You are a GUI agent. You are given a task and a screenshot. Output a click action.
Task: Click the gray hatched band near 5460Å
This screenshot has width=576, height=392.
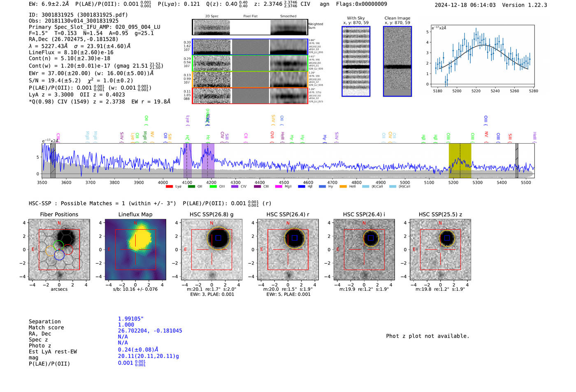pos(517,161)
